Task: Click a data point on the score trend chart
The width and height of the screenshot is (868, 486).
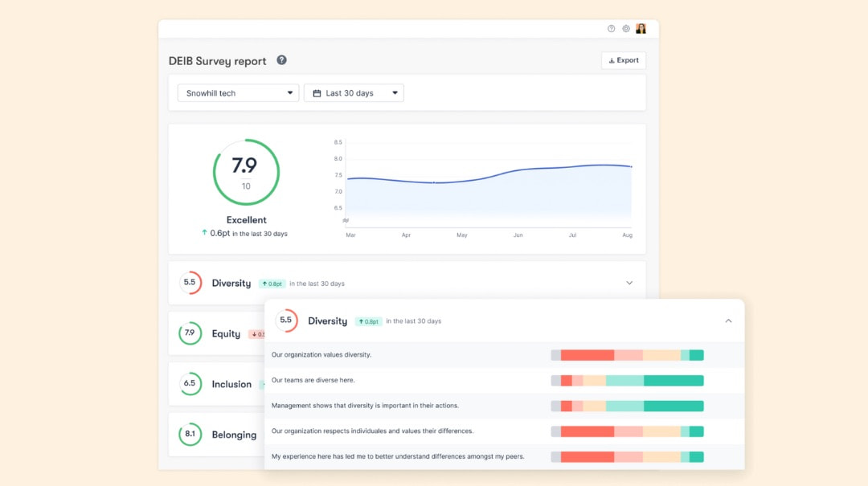Action: point(434,182)
